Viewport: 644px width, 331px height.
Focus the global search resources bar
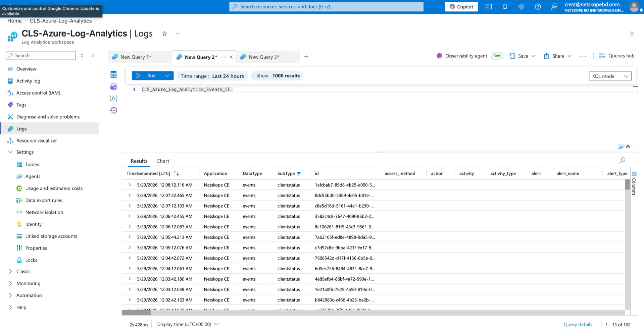tap(326, 7)
